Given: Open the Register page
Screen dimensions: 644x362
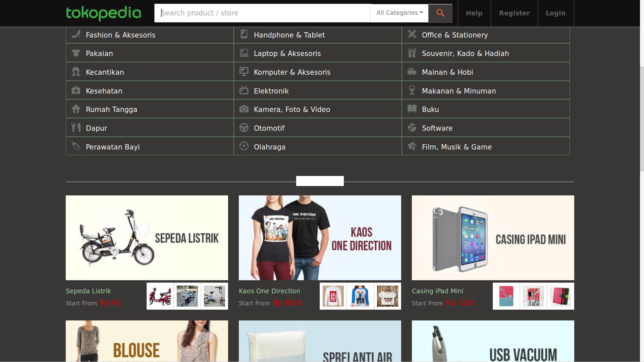Looking at the screenshot, I should coord(514,13).
